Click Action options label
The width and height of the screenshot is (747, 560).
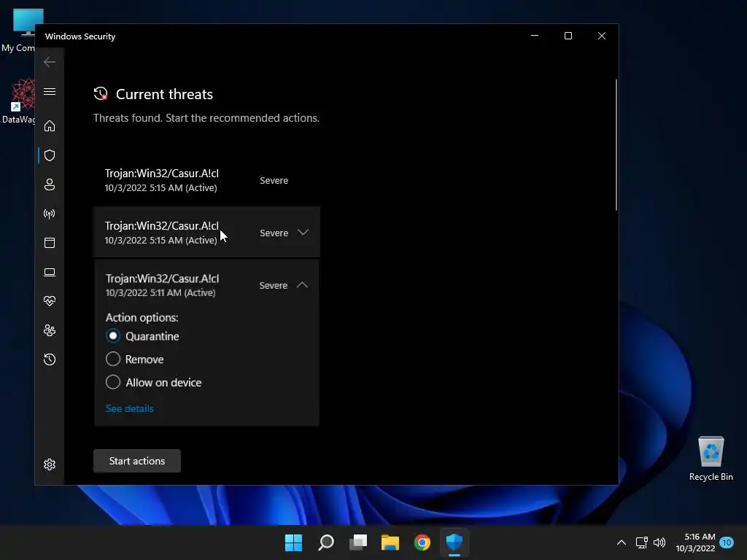point(142,318)
